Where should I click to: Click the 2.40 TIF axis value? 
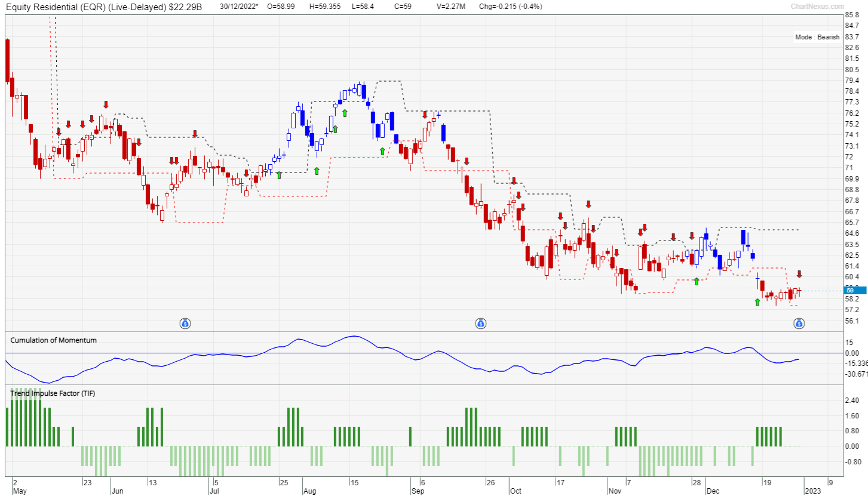click(x=852, y=401)
